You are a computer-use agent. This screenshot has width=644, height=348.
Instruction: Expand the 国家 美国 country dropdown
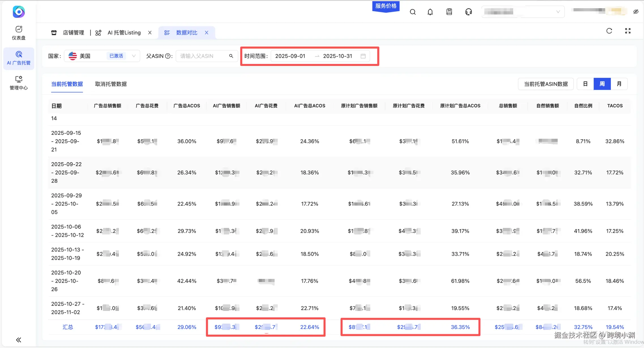click(102, 56)
